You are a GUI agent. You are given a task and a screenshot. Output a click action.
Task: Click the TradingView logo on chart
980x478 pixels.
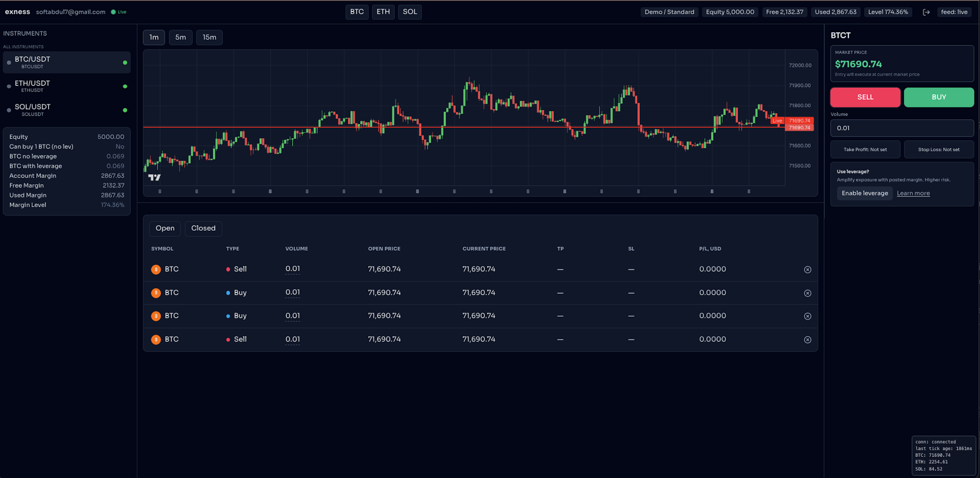coord(154,177)
